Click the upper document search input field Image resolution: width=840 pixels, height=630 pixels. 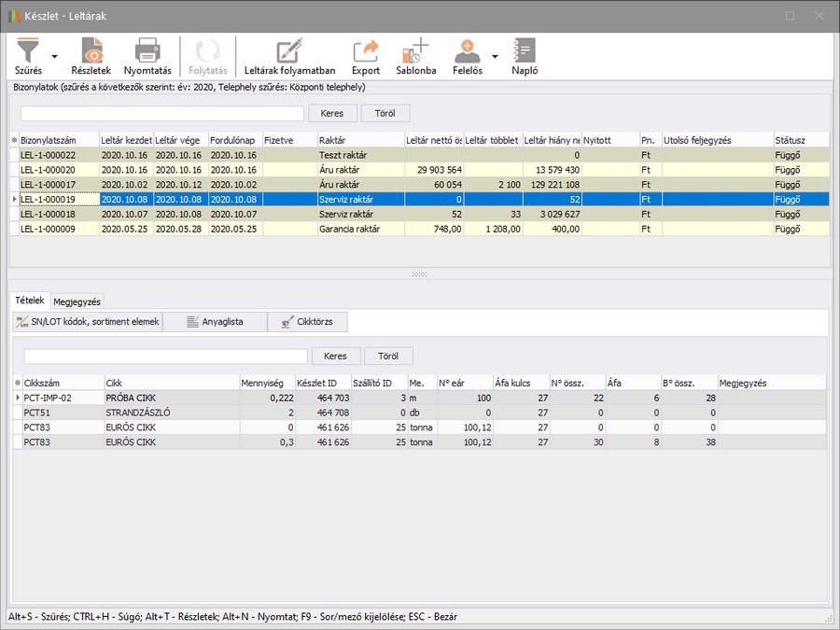(162, 113)
